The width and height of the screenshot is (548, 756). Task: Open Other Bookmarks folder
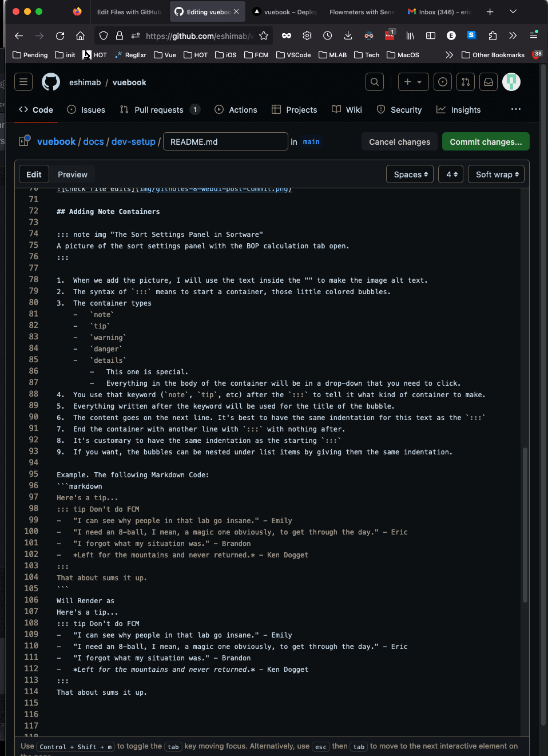click(x=493, y=55)
